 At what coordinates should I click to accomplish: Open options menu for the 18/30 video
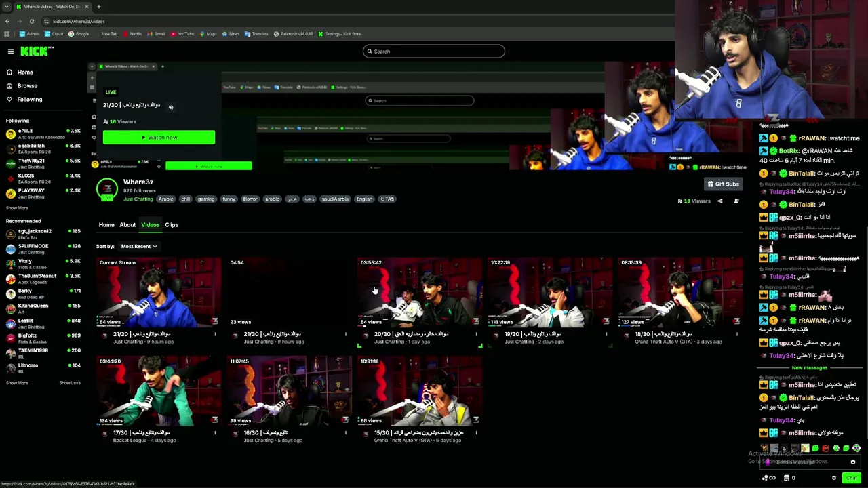click(736, 334)
